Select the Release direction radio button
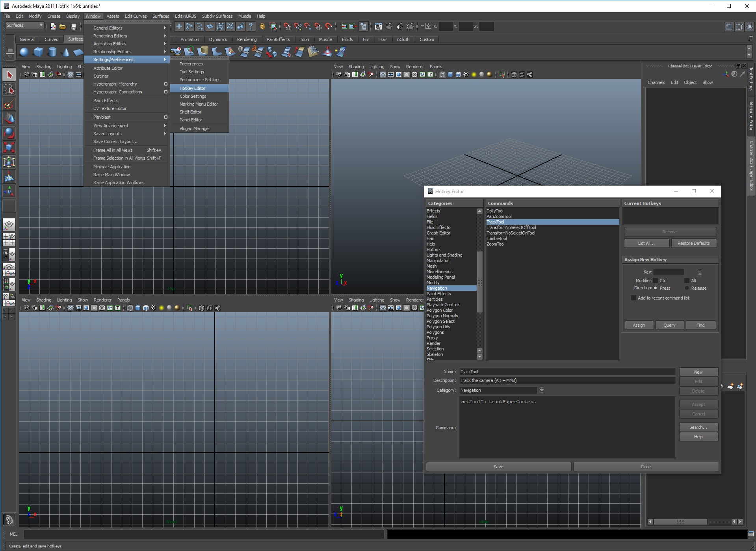The height and width of the screenshot is (551, 756). pyautogui.click(x=687, y=288)
